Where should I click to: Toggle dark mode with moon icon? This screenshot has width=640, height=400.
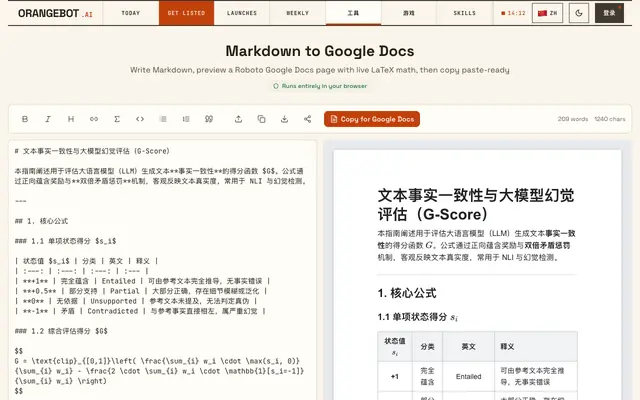579,13
